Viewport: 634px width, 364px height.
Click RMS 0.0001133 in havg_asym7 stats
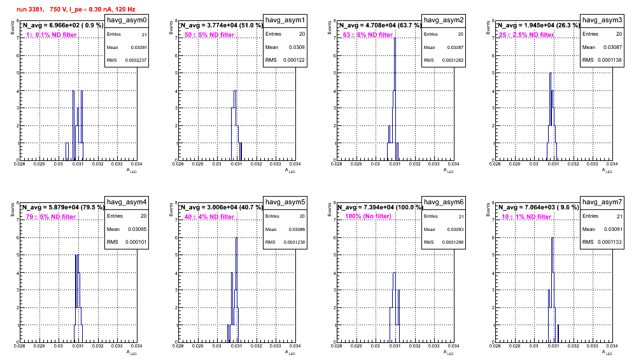point(602,242)
